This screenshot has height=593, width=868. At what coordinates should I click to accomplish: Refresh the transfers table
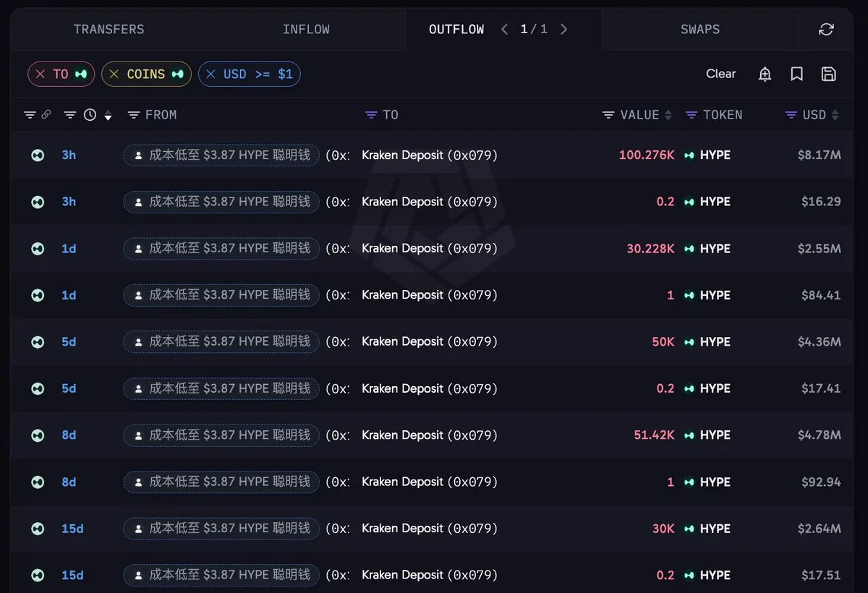coord(826,29)
